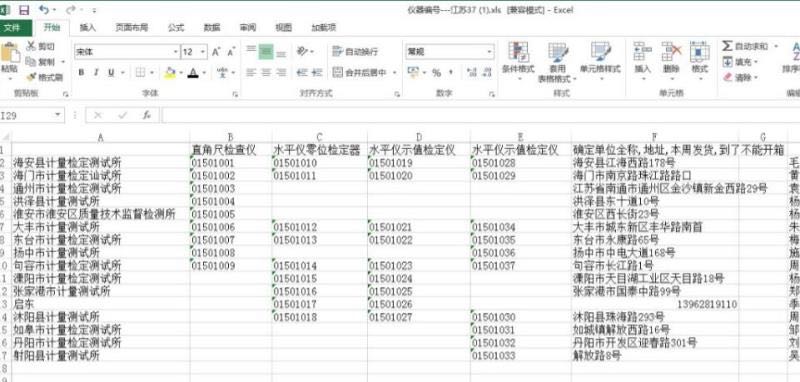The height and width of the screenshot is (382, 800).
Task: Apply the yellow fill color bucket
Action: coord(170,73)
